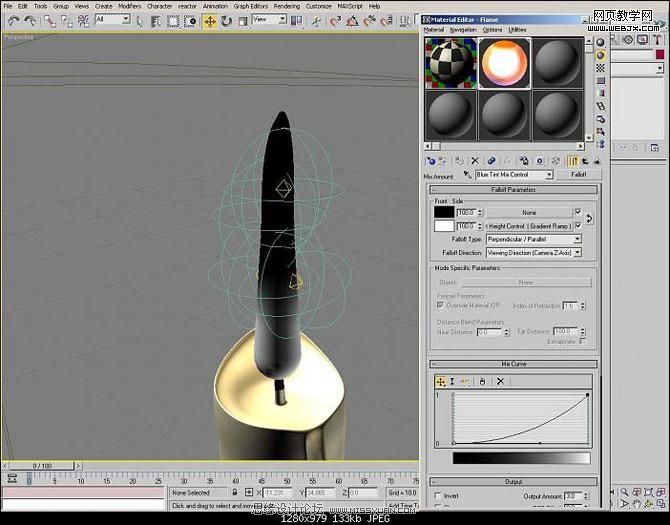Click Go to Parent arrow icon
The image size is (670, 525).
click(x=585, y=161)
